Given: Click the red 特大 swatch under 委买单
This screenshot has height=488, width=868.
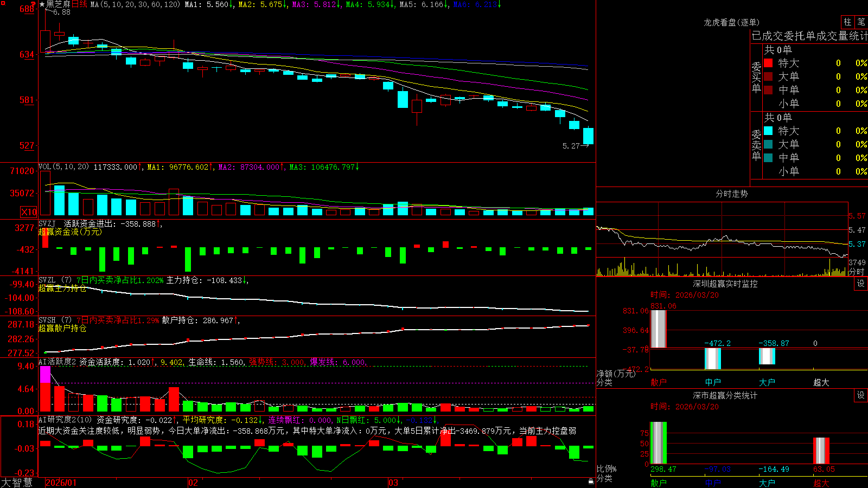Looking at the screenshot, I should pyautogui.click(x=768, y=63).
